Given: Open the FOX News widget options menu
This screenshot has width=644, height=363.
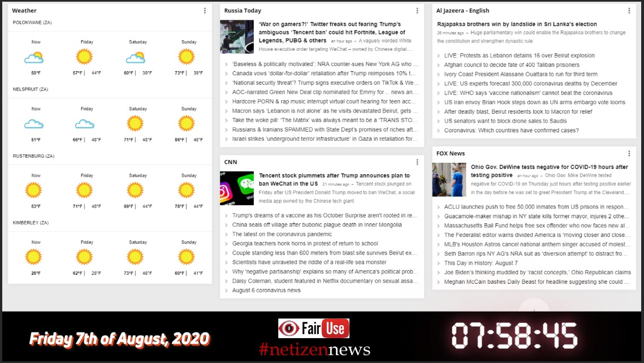Looking at the screenshot, I should pos(629,153).
